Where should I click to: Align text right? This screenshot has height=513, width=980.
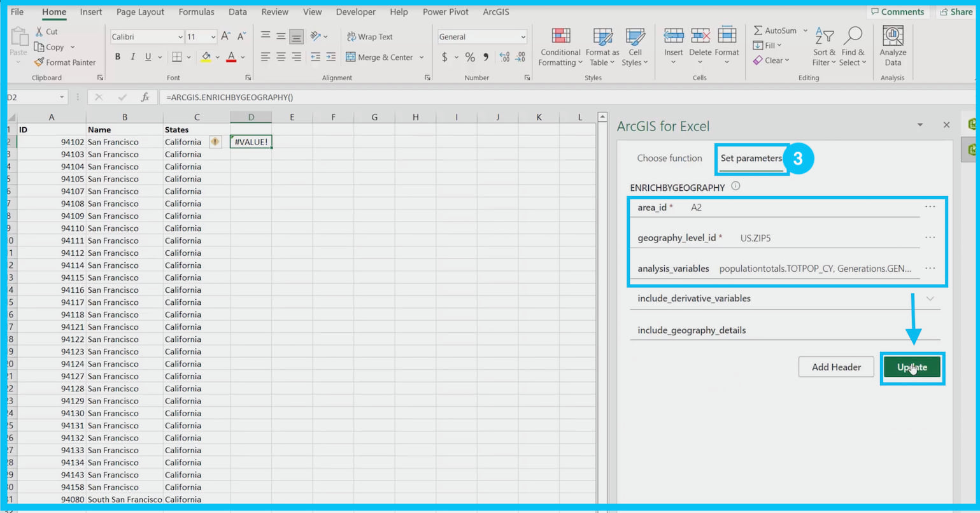click(296, 57)
